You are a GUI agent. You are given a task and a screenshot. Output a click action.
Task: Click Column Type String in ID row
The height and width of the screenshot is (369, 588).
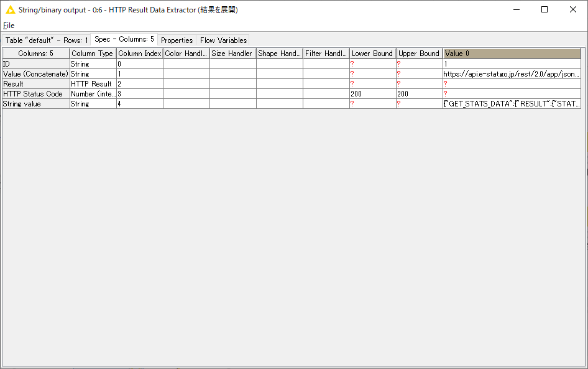[x=93, y=64]
